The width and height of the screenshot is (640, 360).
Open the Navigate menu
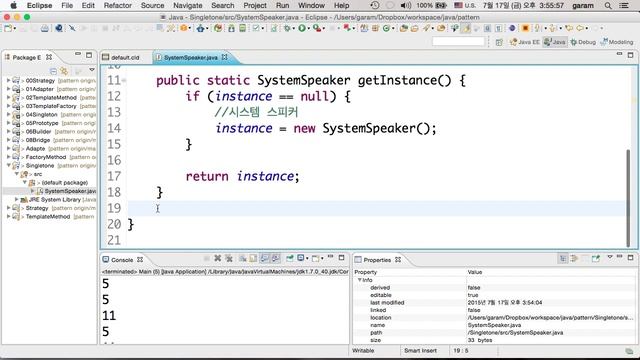pyautogui.click(x=187, y=5)
